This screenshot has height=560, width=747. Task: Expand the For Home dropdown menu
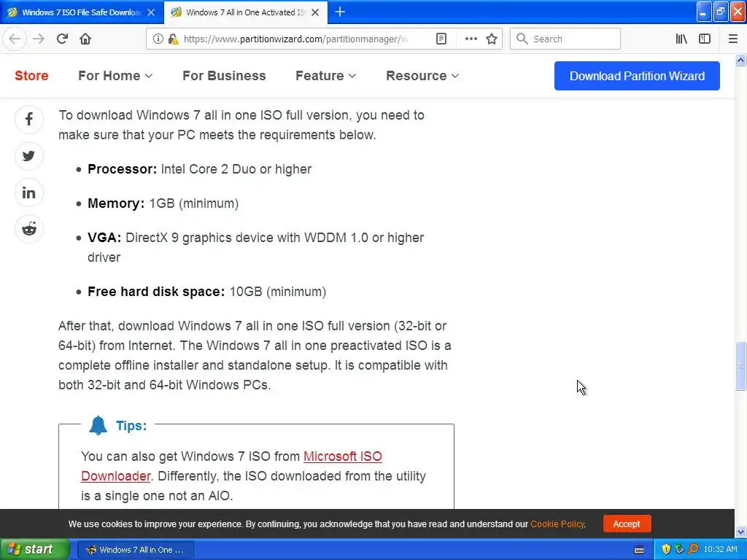pos(115,76)
